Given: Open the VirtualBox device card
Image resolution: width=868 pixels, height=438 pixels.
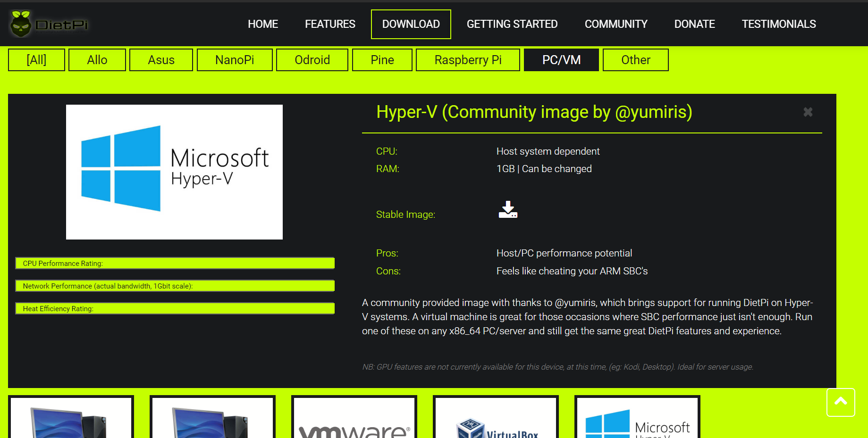Looking at the screenshot, I should pos(496,417).
